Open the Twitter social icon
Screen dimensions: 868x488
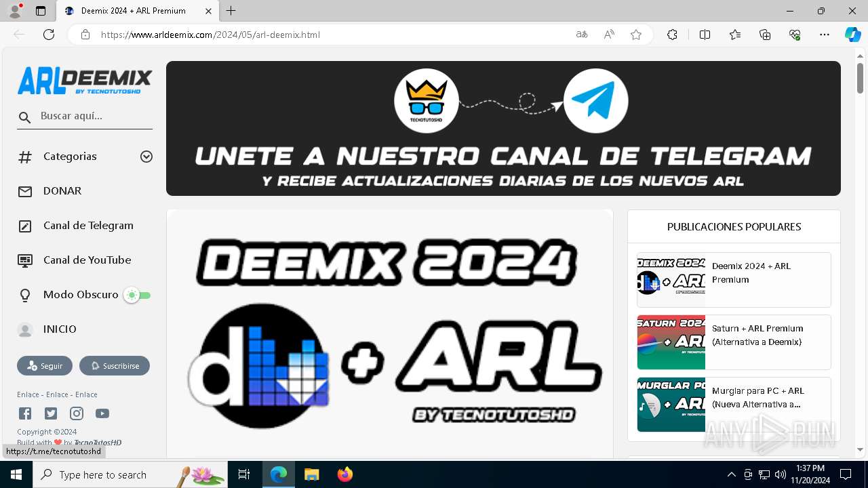coord(51,413)
